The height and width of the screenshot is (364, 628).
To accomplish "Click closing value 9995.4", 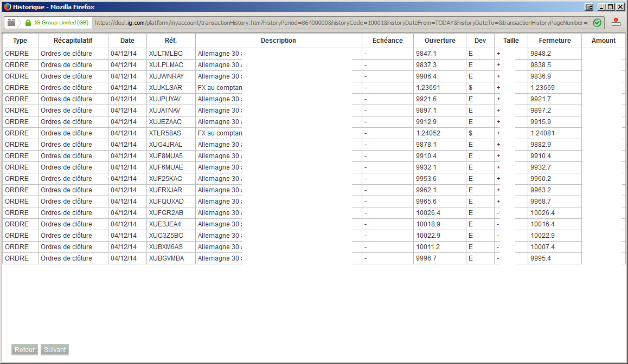I will [541, 259].
